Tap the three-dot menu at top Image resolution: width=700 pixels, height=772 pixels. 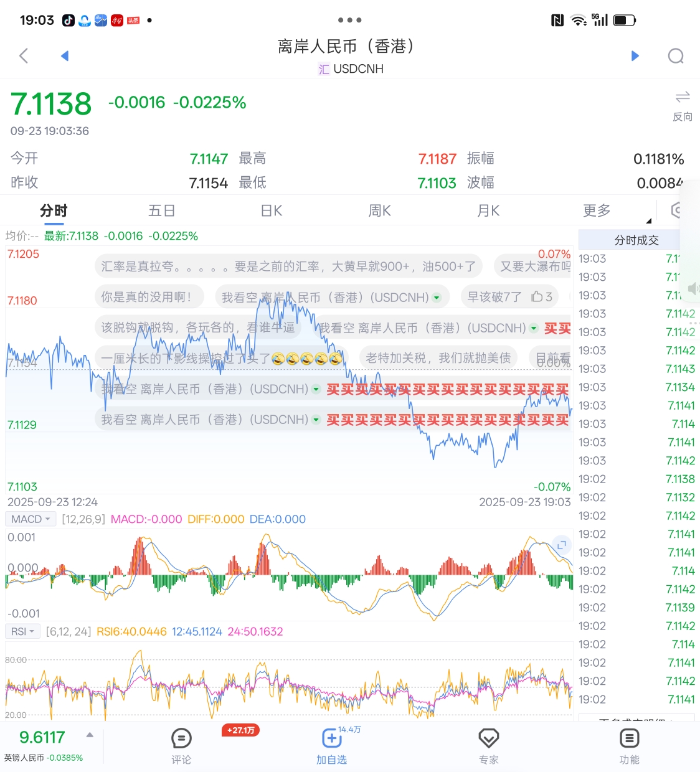click(x=350, y=20)
